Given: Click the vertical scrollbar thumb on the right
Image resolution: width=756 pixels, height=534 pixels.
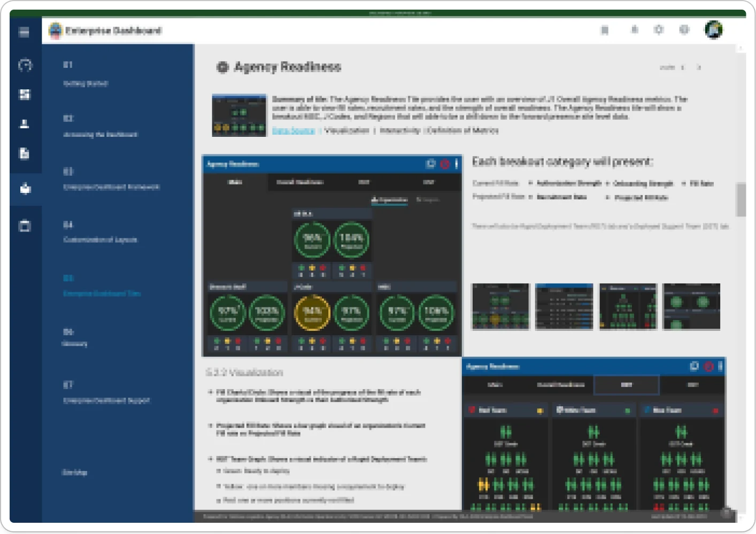Looking at the screenshot, I should click(741, 199).
